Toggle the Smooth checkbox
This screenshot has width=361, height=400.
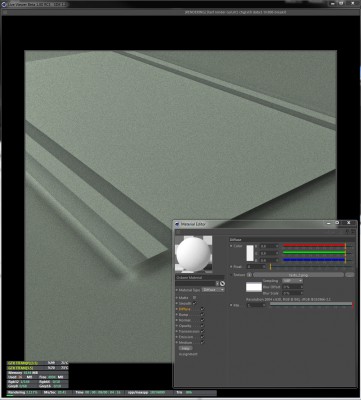click(x=194, y=303)
